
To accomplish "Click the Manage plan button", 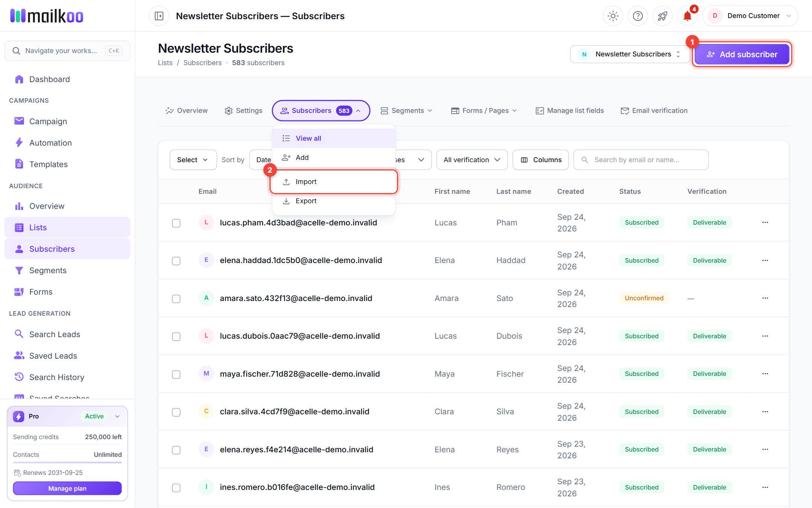I will 67,488.
